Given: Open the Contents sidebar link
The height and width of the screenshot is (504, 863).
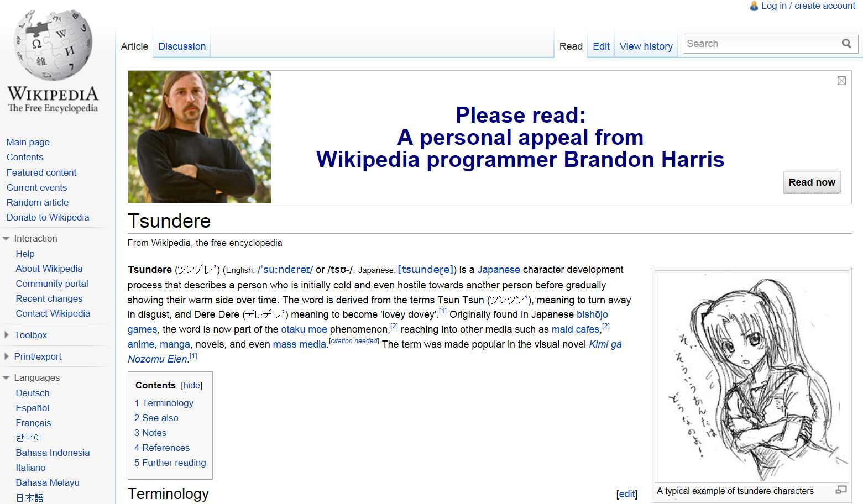Looking at the screenshot, I should tap(25, 157).
